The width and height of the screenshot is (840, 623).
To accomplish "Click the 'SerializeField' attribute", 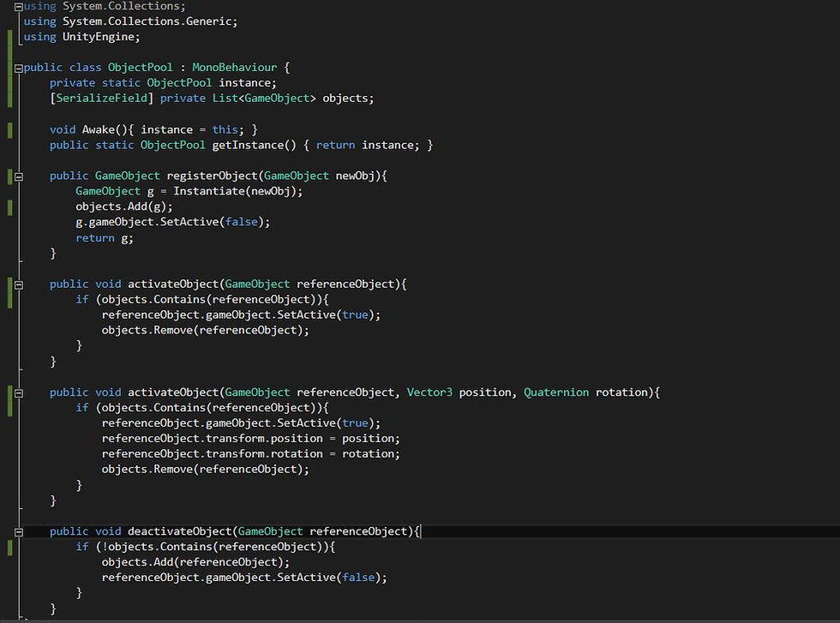I will tap(101, 98).
